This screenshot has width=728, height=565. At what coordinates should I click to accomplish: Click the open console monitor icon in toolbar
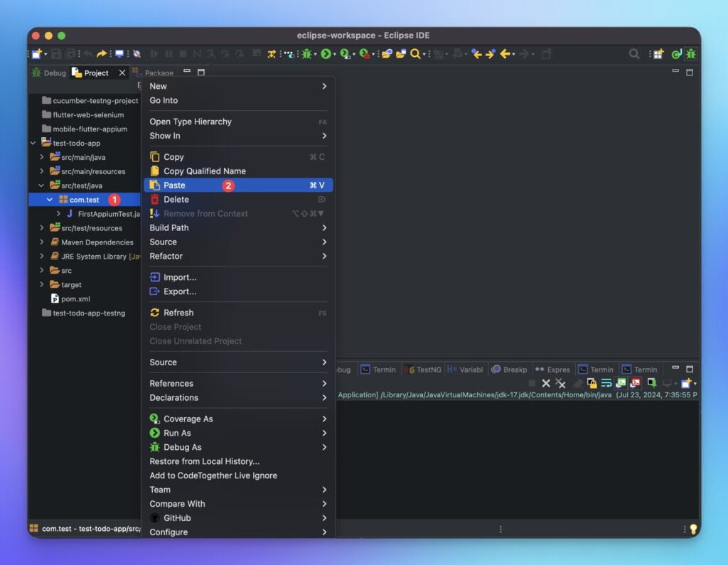point(119,54)
